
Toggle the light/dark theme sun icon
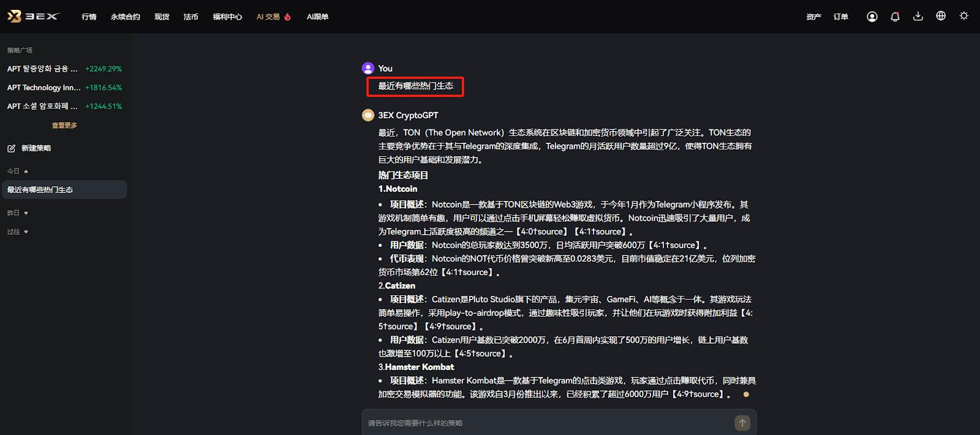[x=963, y=16]
